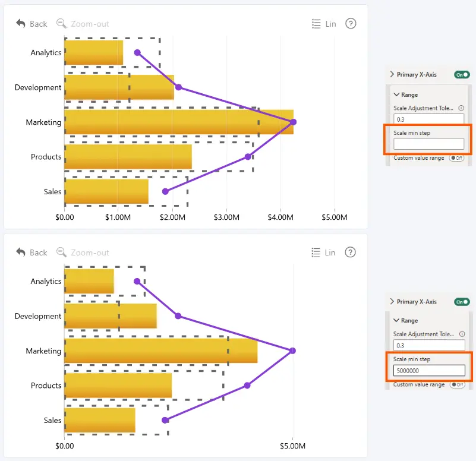Expand Primary X-Axis chevron in the upper panel

pos(392,74)
